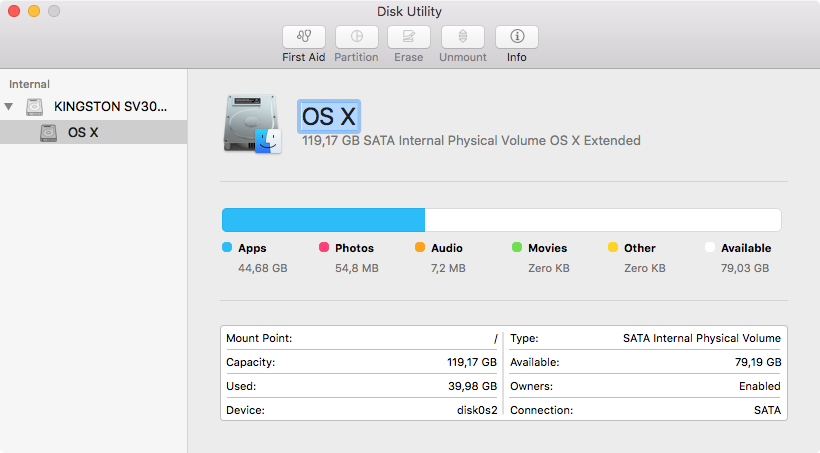Click the 54,8 MB Photos value
Image resolution: width=820 pixels, height=453 pixels.
point(357,268)
